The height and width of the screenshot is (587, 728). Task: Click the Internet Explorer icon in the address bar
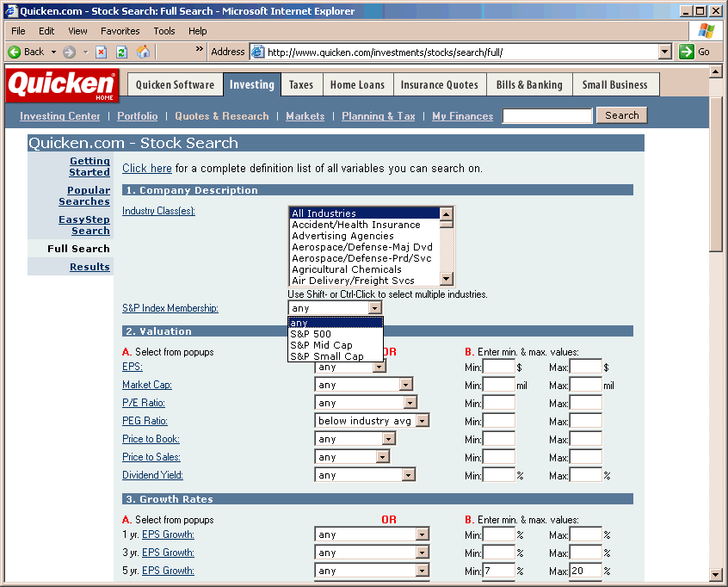[257, 51]
